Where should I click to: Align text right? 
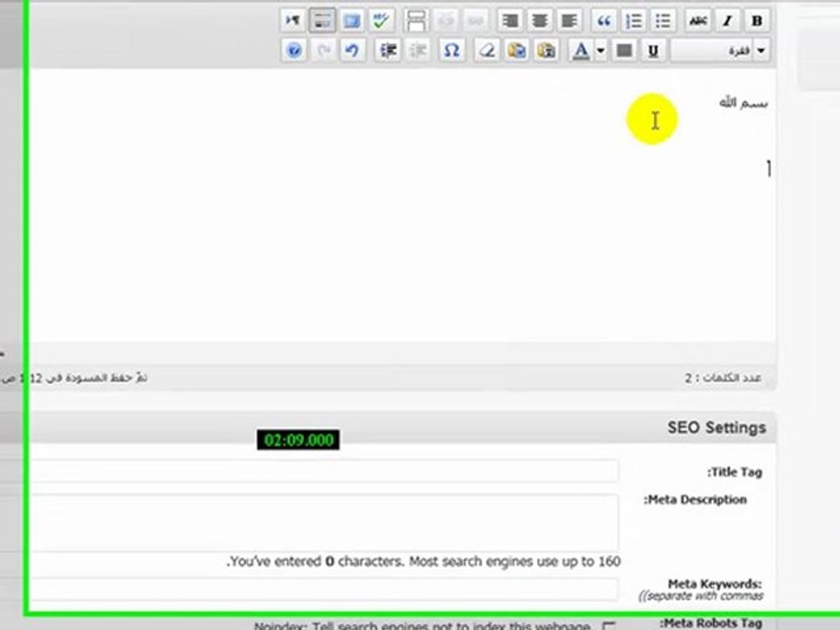click(510, 21)
